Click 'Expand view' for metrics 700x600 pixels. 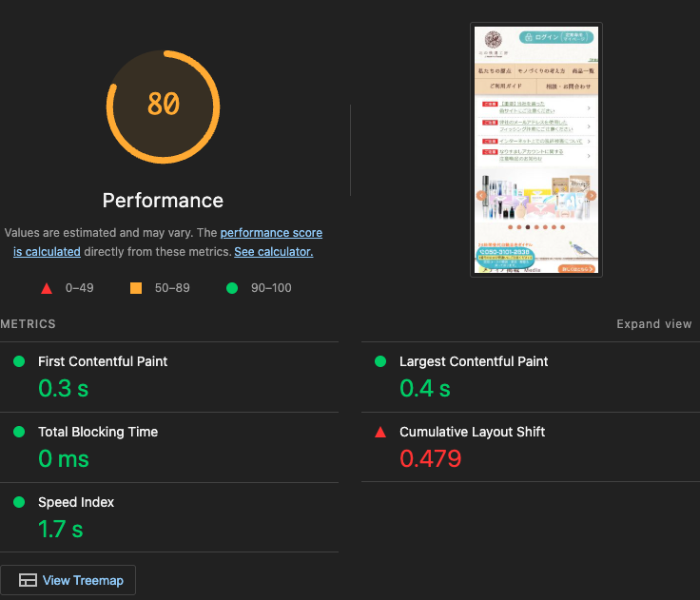[x=654, y=323]
